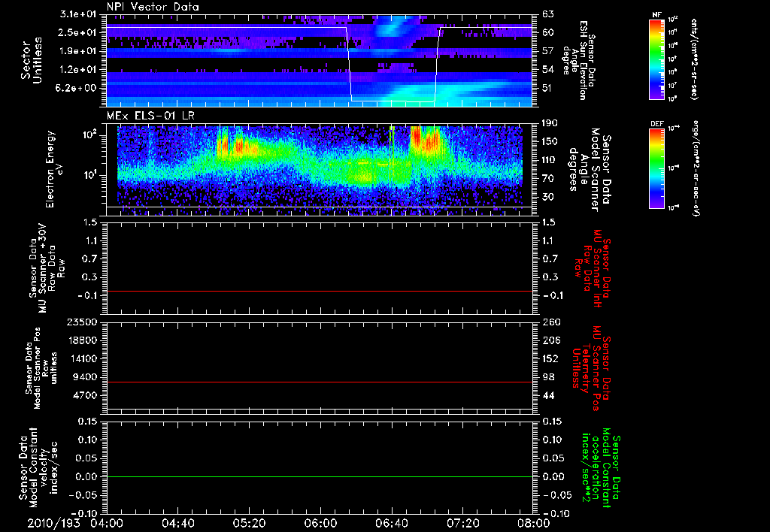
Task: Select the 'MEx ELS-01 LR' panel title
Action: pos(150,116)
